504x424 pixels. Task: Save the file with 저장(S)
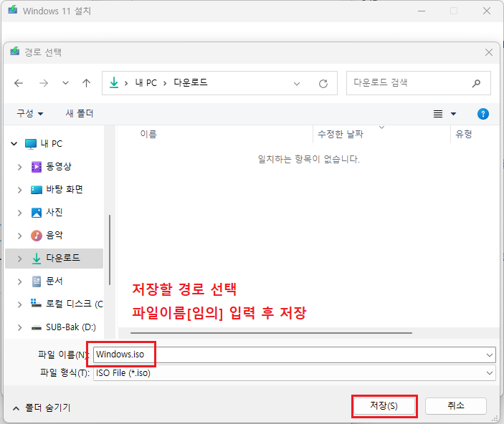click(x=384, y=406)
